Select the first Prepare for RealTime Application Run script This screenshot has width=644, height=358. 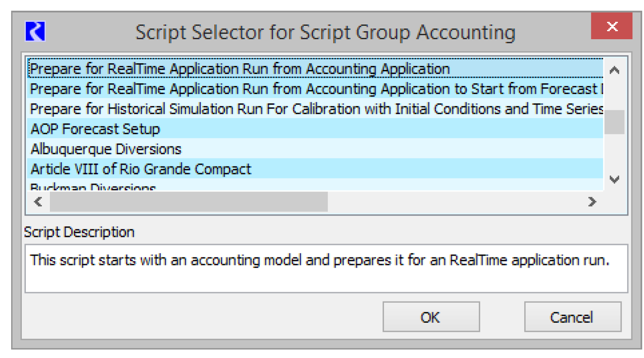(x=240, y=69)
